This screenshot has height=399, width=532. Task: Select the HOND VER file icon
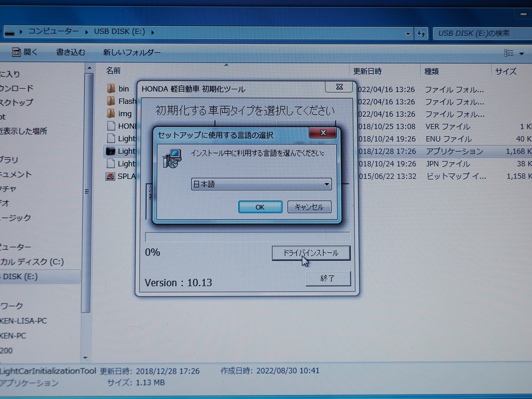click(x=111, y=126)
